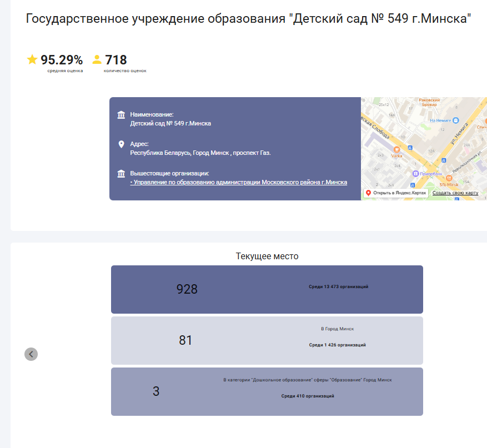
Task: Click the Среди 13 473 организаций text
Action: point(339,286)
